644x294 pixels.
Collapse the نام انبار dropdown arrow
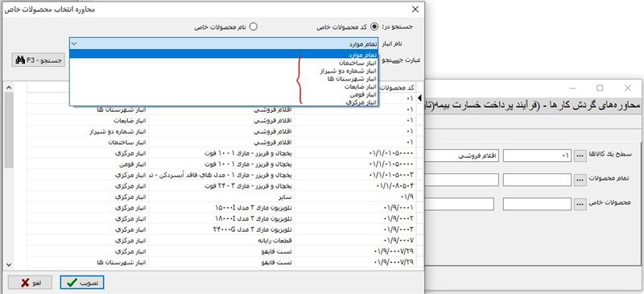point(74,43)
